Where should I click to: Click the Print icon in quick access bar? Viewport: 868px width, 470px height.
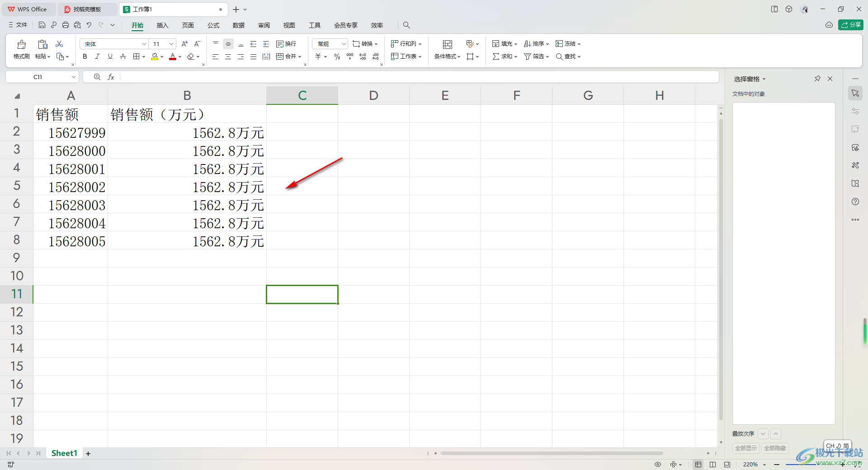pyautogui.click(x=66, y=25)
